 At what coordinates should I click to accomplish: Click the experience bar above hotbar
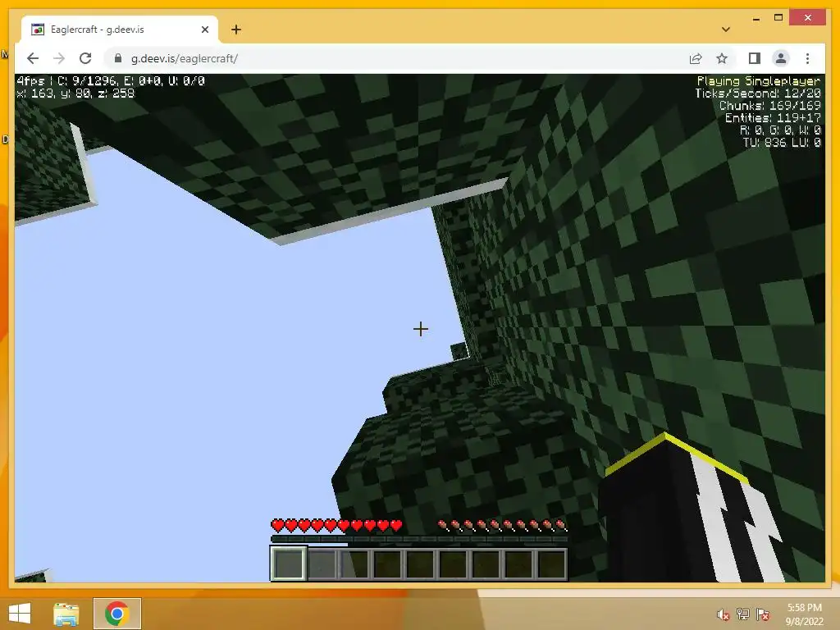(x=419, y=539)
